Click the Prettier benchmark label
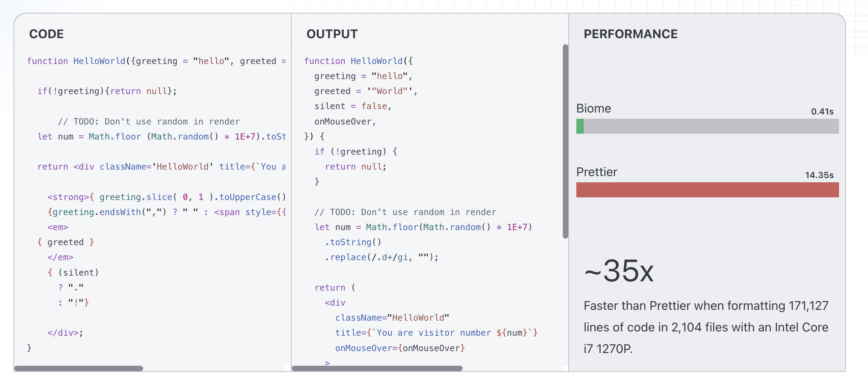The height and width of the screenshot is (380, 868). click(x=596, y=172)
